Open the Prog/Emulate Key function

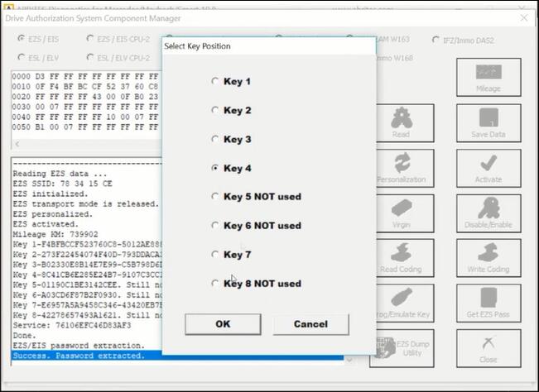[x=405, y=303]
